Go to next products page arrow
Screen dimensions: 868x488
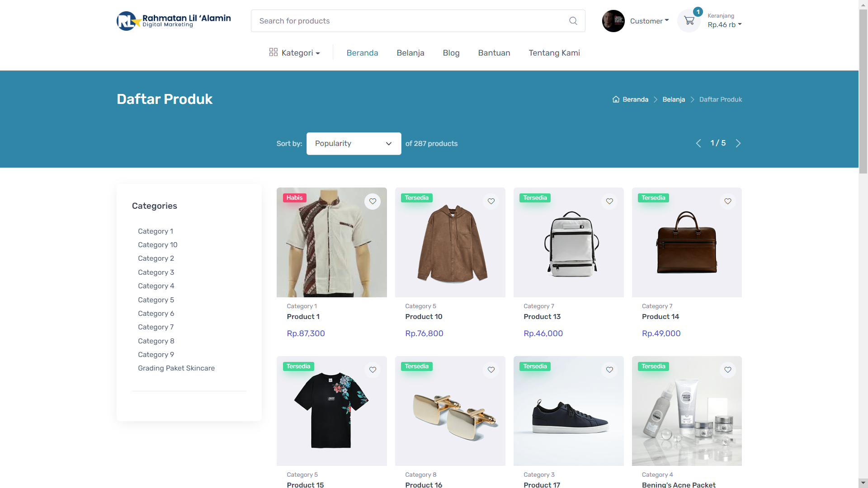[x=738, y=143]
